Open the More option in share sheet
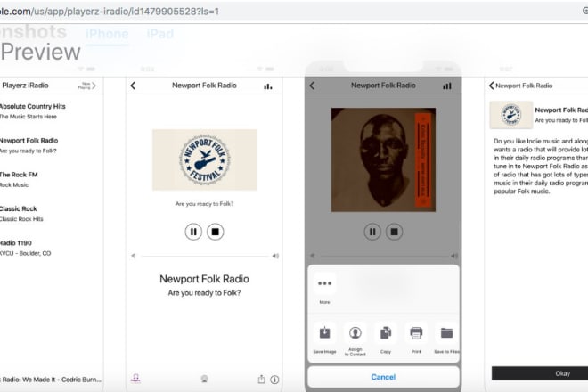Image resolution: width=588 pixels, height=392 pixels. (x=325, y=288)
